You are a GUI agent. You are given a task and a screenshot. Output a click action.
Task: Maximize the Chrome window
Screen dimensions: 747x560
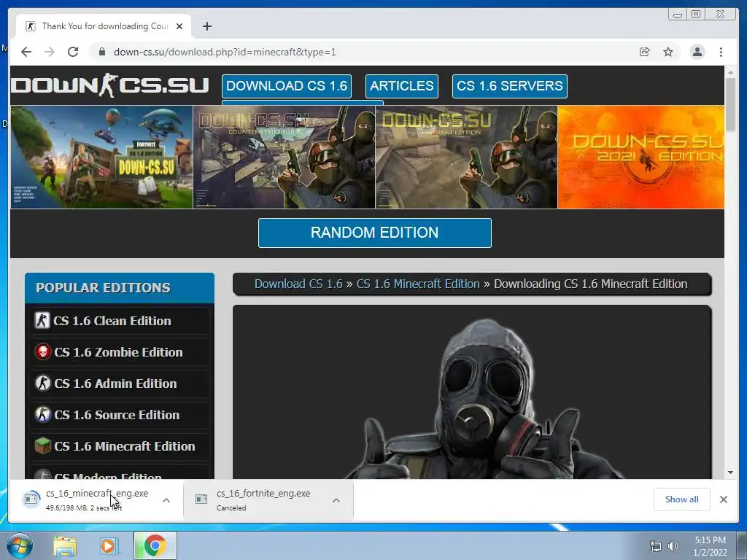[696, 15]
